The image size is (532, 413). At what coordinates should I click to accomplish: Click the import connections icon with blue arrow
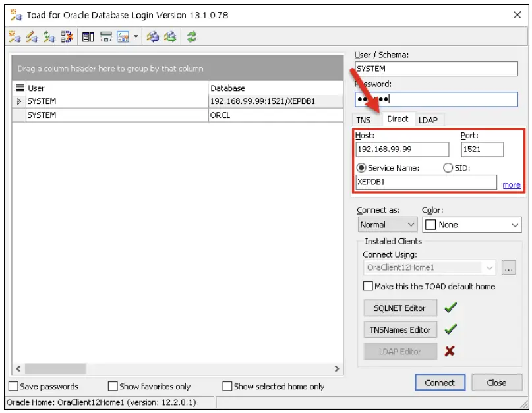tap(153, 37)
